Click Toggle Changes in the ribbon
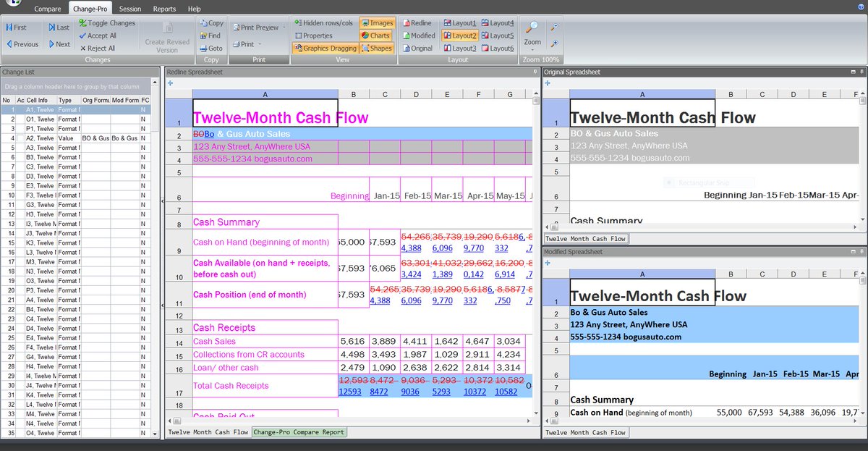Screen dimensions: 868x451 (107, 23)
